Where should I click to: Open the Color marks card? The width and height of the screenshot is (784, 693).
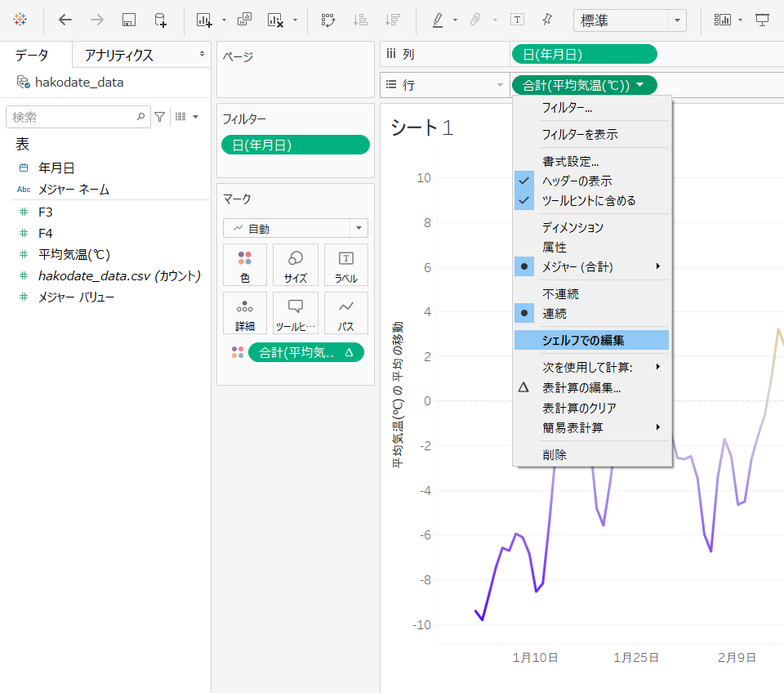pos(245,265)
